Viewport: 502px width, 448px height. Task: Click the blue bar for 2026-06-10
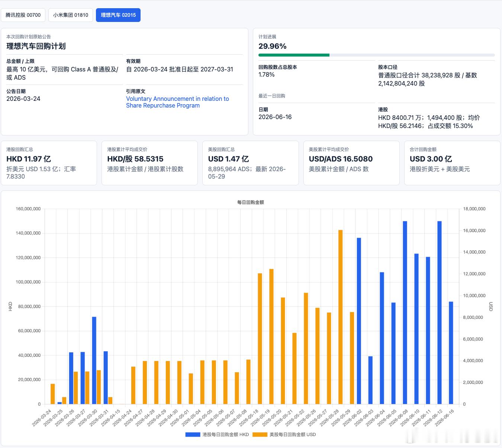[416, 329]
